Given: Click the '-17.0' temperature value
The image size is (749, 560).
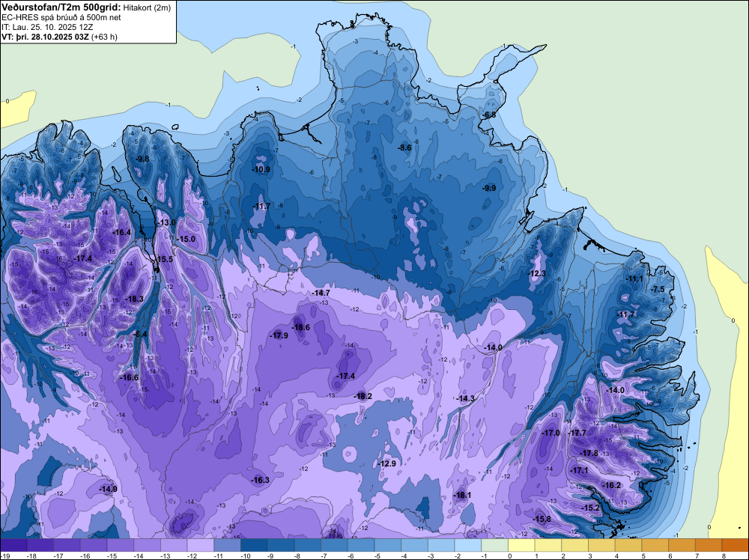Looking at the screenshot, I should pos(551,433).
